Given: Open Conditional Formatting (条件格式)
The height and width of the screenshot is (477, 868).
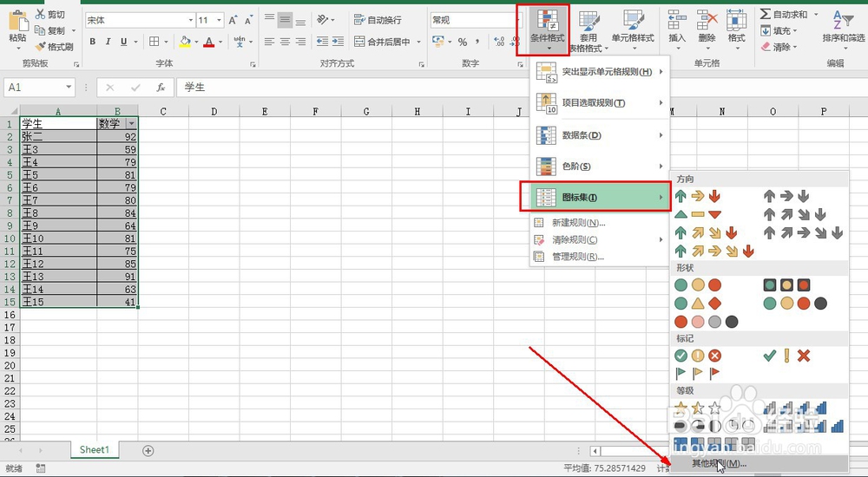Looking at the screenshot, I should pyautogui.click(x=547, y=30).
